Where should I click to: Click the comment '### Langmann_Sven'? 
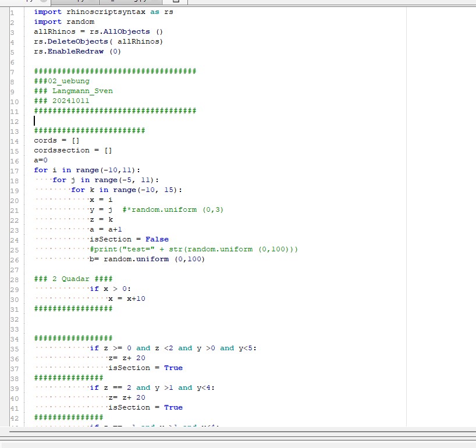(73, 91)
